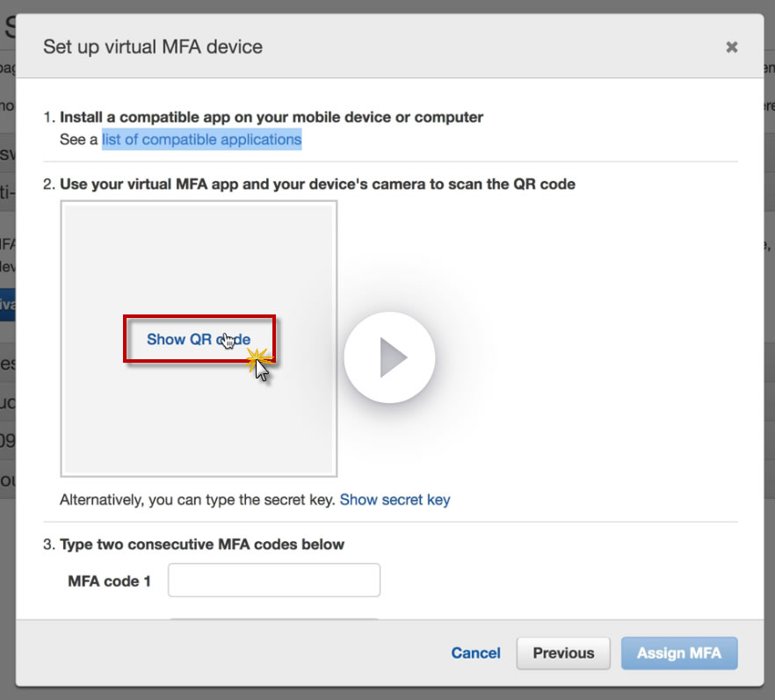Screen dimensions: 775x700
Task: Click the "Alternatively, you can type" text
Action: coord(197,500)
